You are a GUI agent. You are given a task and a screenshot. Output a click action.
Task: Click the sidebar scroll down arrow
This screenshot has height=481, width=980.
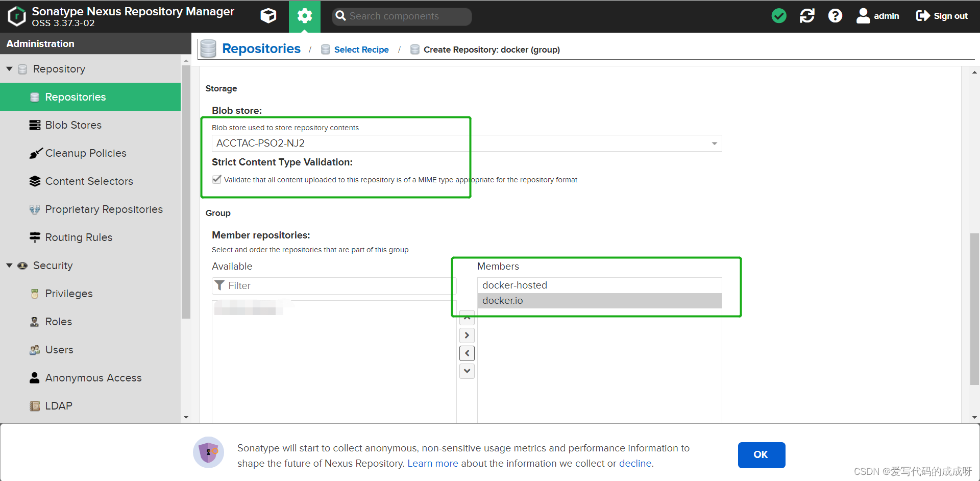click(x=186, y=418)
